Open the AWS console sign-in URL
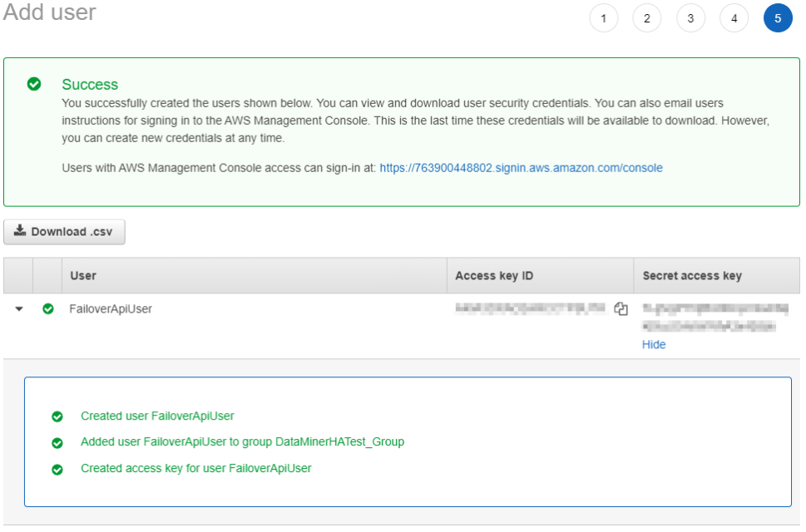 [x=521, y=168]
